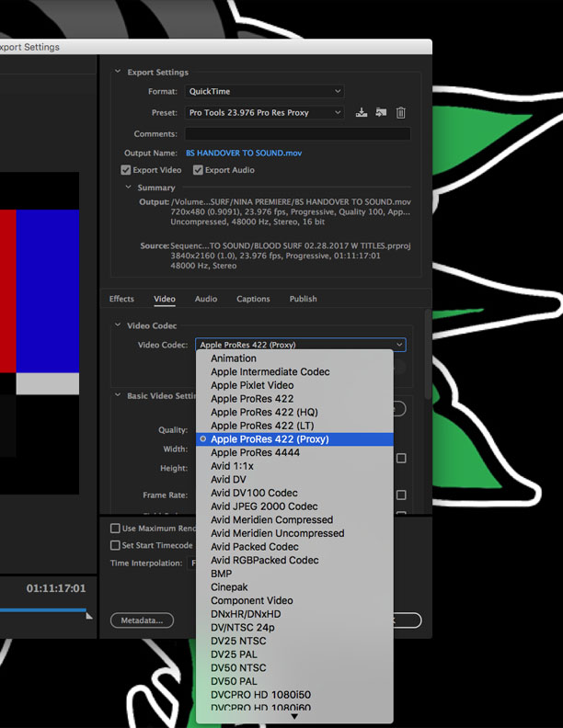Select BMP codec option
The height and width of the screenshot is (728, 563).
(x=294, y=574)
